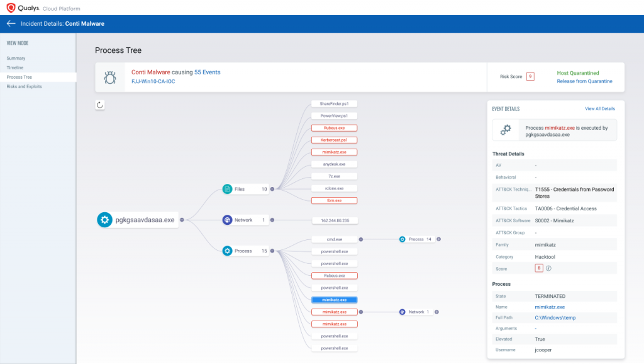Click Release from Quarantine
644x364 pixels.
(584, 81)
